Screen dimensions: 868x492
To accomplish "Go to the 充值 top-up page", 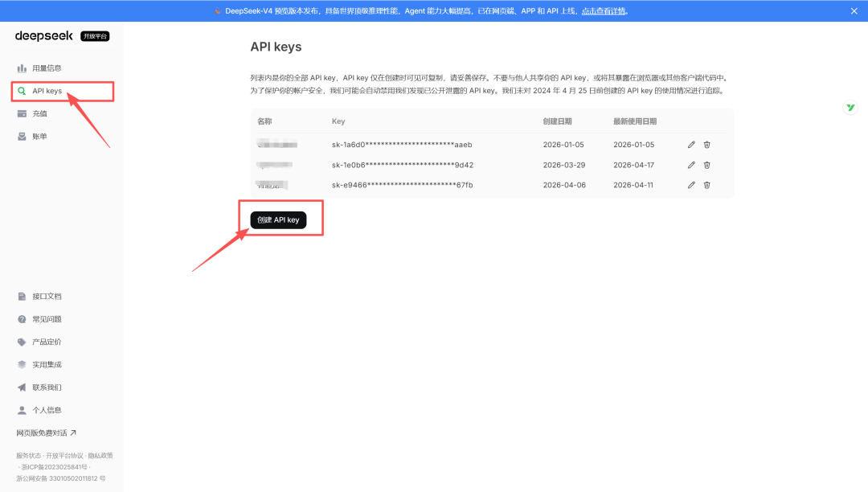I will 39,113.
